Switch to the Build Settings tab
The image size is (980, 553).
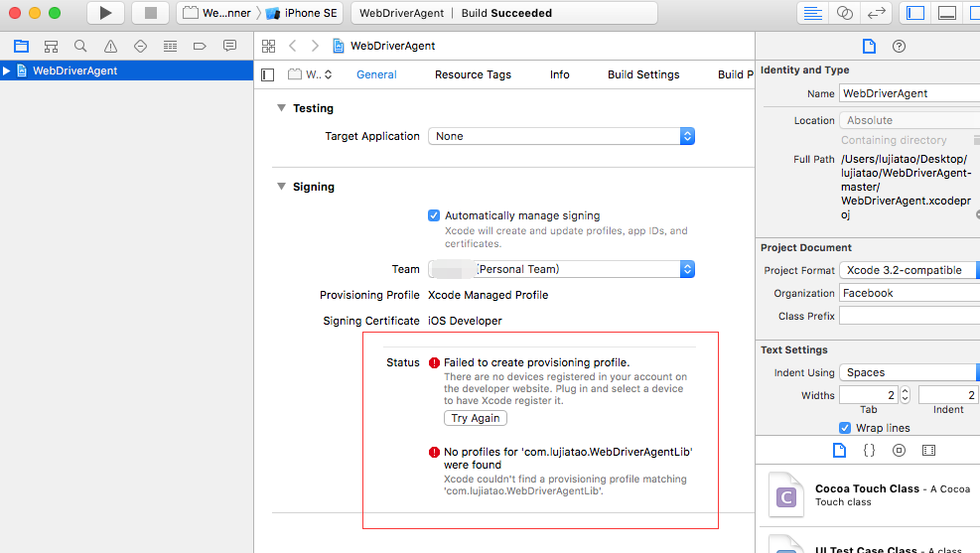[643, 74]
